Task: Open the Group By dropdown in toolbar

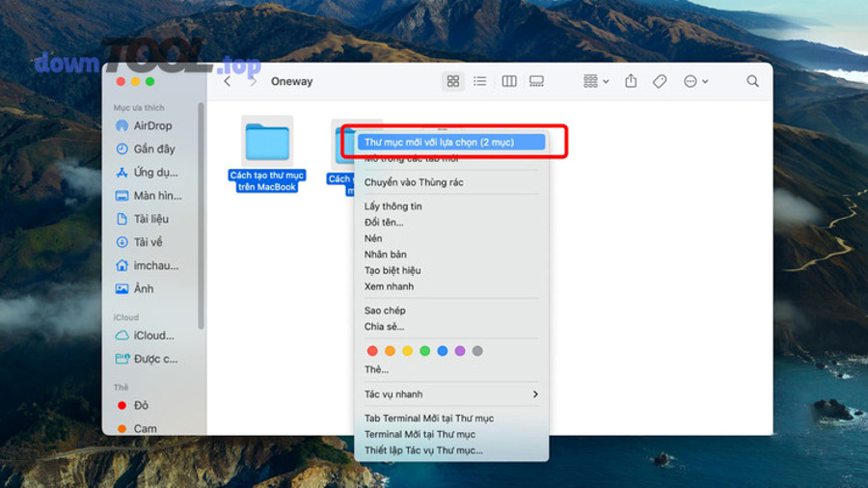Action: click(596, 82)
